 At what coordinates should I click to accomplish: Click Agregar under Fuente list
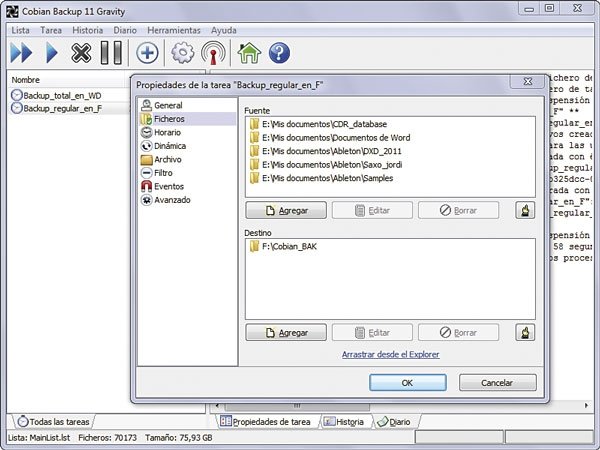pyautogui.click(x=286, y=210)
